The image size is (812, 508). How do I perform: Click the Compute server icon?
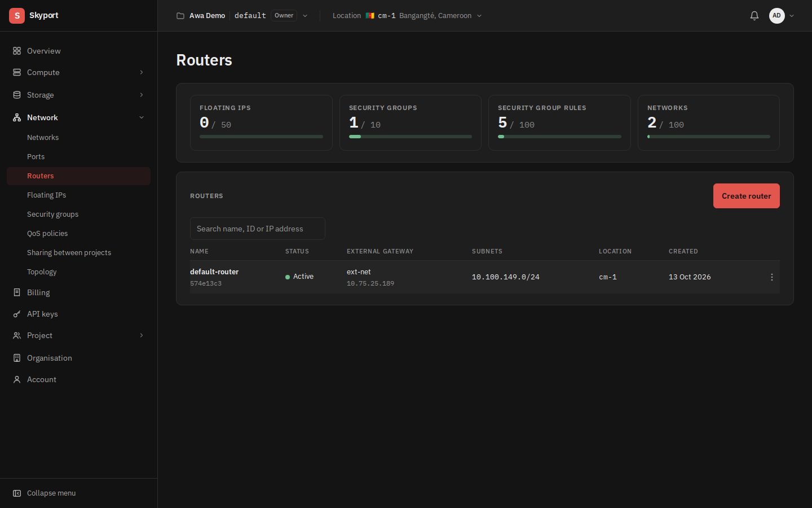click(17, 72)
